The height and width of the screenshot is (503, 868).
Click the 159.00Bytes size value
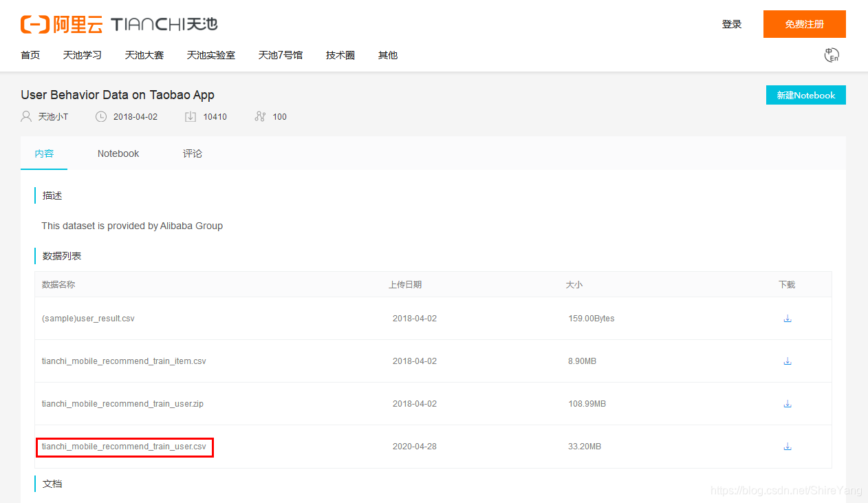click(x=592, y=319)
